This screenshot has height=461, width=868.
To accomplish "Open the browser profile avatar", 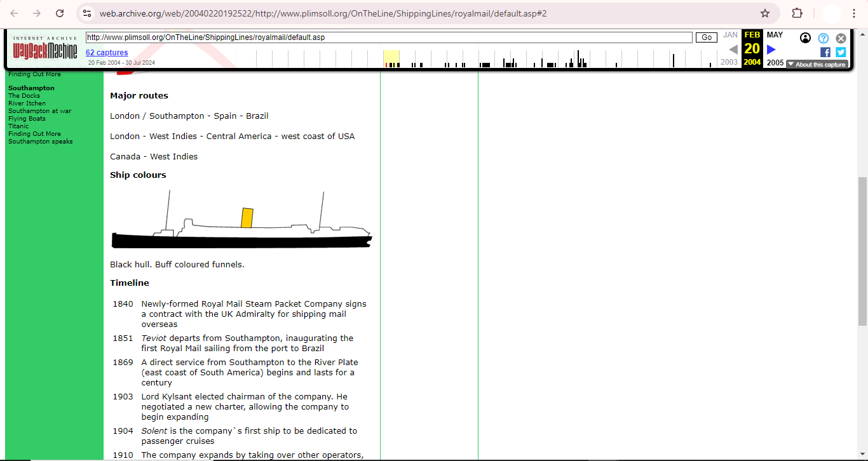I will click(831, 13).
